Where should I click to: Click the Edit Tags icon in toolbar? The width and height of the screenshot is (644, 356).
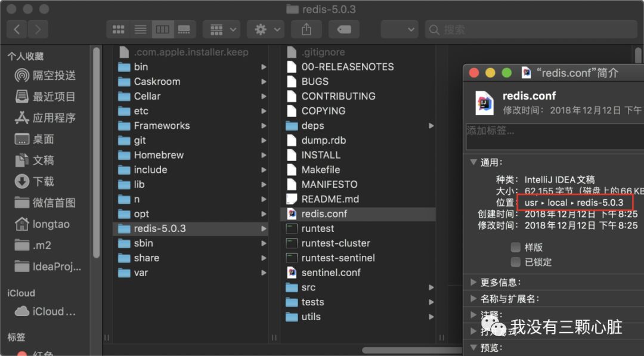pos(343,29)
